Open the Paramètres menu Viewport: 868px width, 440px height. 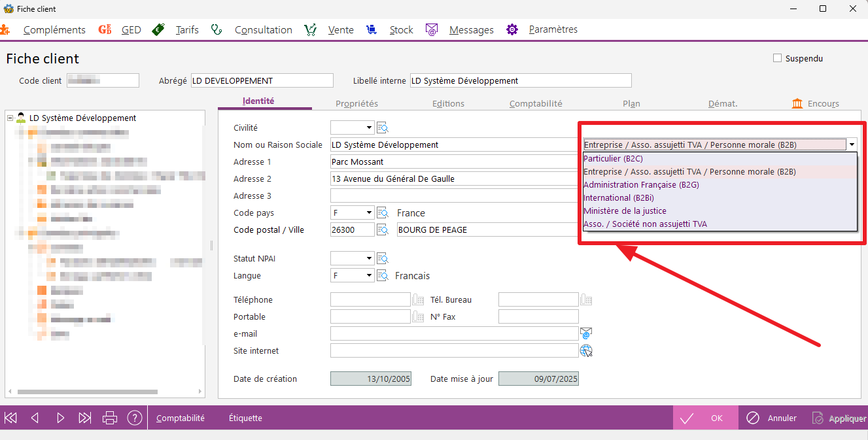tap(553, 29)
